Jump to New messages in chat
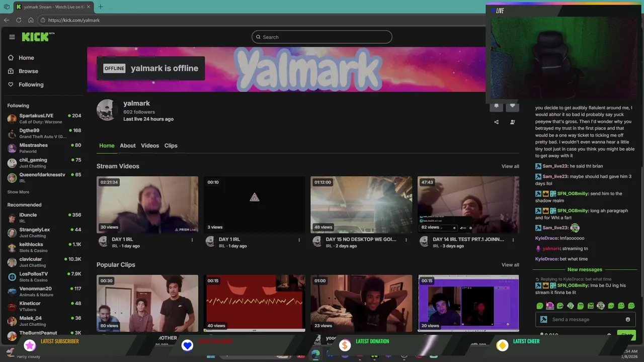644x362 pixels. pos(585,269)
